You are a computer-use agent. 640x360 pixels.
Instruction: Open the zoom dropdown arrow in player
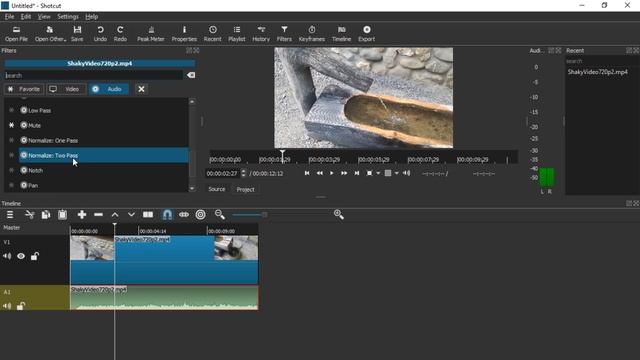[378, 173]
